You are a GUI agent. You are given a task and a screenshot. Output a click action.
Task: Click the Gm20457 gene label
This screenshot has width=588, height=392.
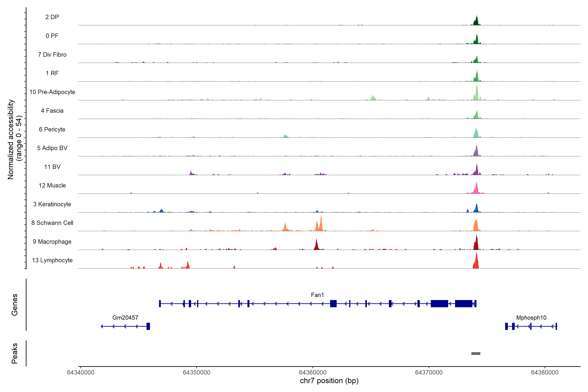[125, 318]
